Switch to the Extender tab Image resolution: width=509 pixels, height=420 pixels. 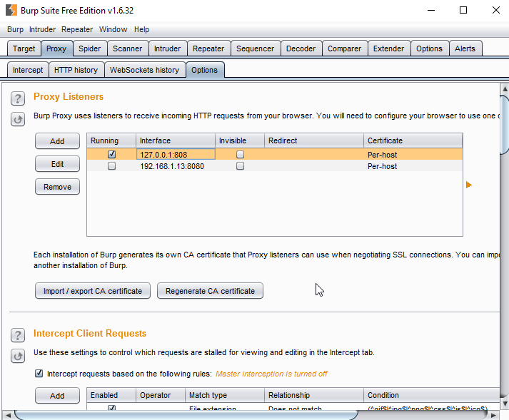[x=388, y=48]
